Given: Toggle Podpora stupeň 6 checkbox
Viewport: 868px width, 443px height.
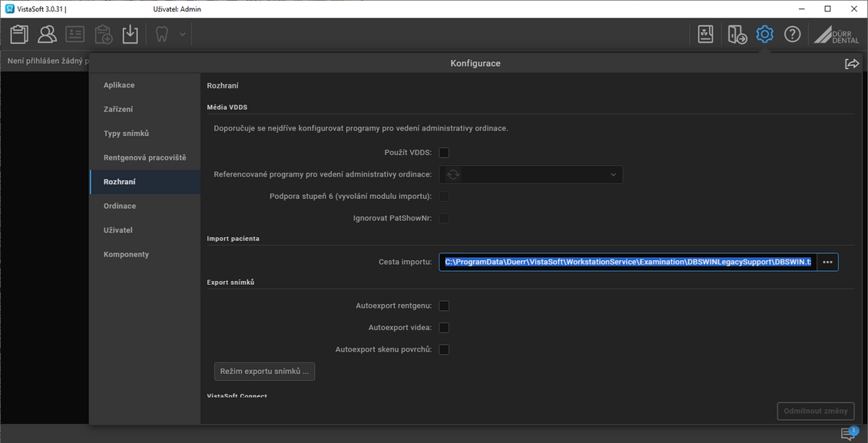Looking at the screenshot, I should (444, 197).
